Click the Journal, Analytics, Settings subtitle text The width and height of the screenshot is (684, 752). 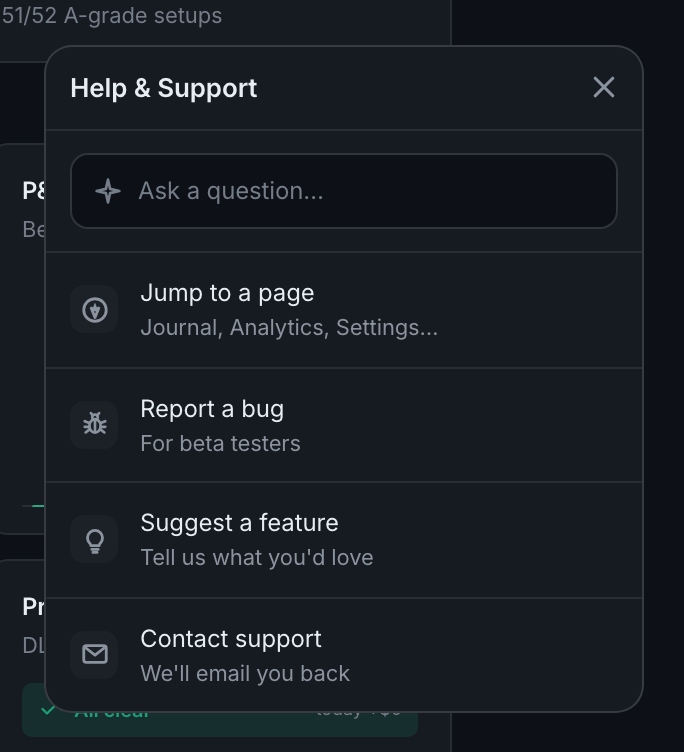(289, 328)
